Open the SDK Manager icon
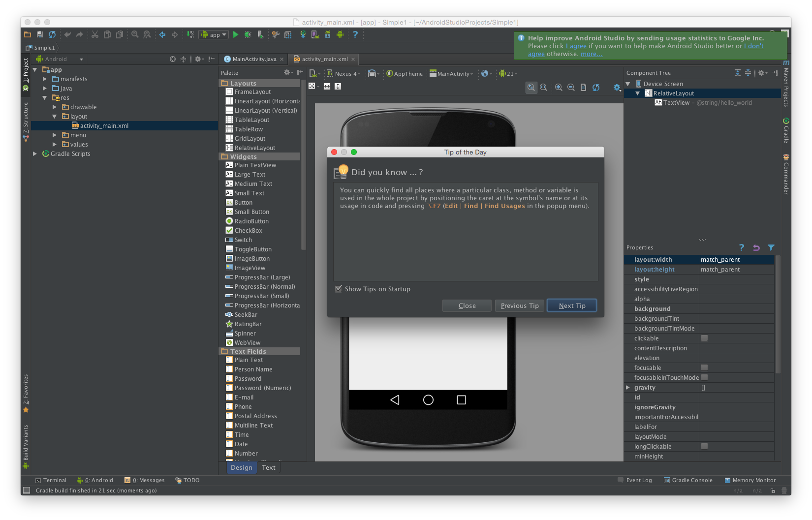 pyautogui.click(x=328, y=34)
